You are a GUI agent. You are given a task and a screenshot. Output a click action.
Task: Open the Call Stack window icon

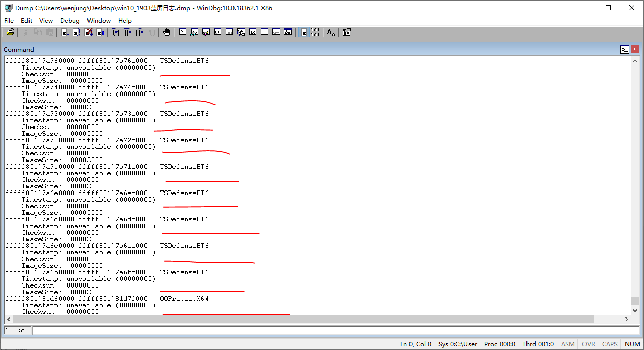(241, 32)
